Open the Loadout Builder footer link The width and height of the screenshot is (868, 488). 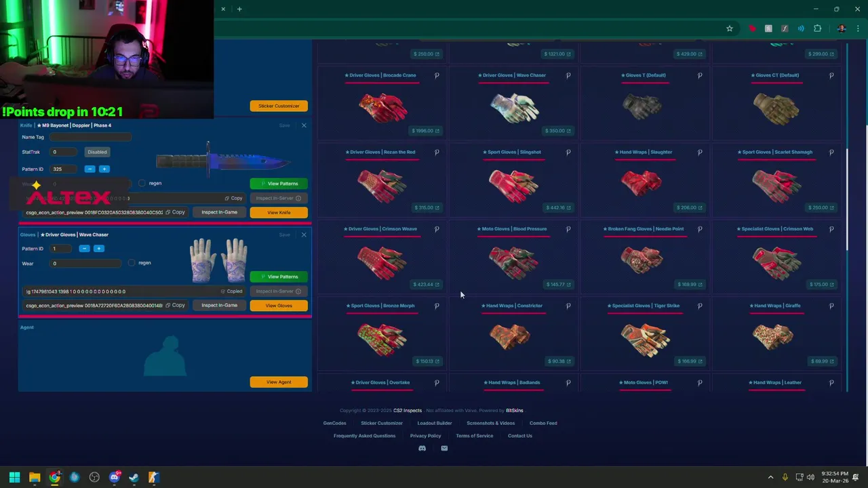(x=435, y=423)
